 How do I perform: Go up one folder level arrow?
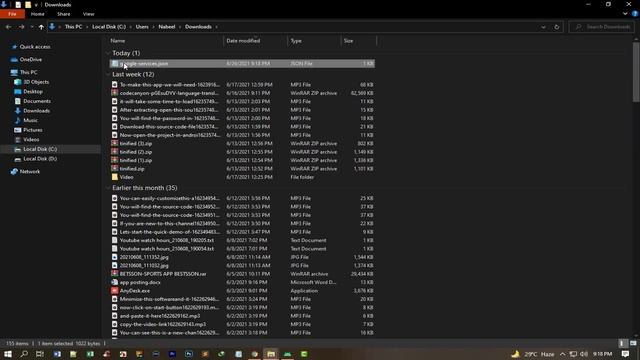(41, 27)
